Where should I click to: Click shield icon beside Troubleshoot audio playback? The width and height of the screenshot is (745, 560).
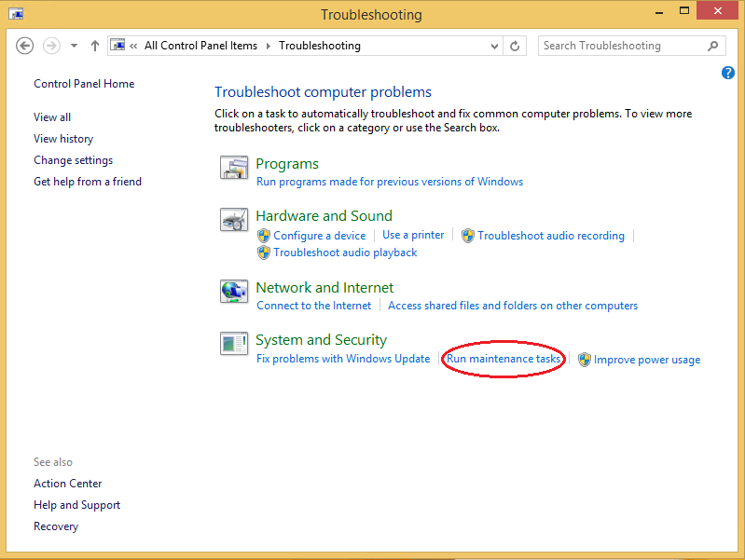(x=264, y=253)
